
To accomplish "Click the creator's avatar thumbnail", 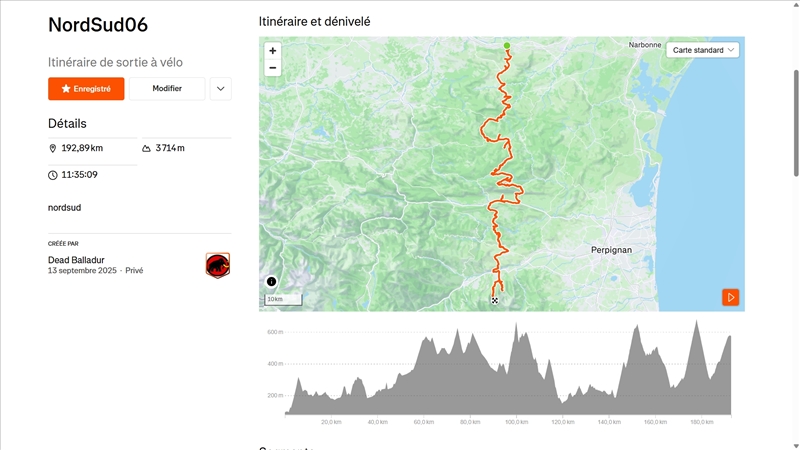I will (x=218, y=265).
